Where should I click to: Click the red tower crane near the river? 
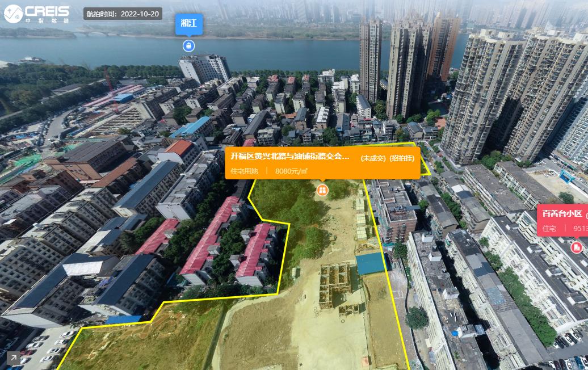(x=110, y=85)
